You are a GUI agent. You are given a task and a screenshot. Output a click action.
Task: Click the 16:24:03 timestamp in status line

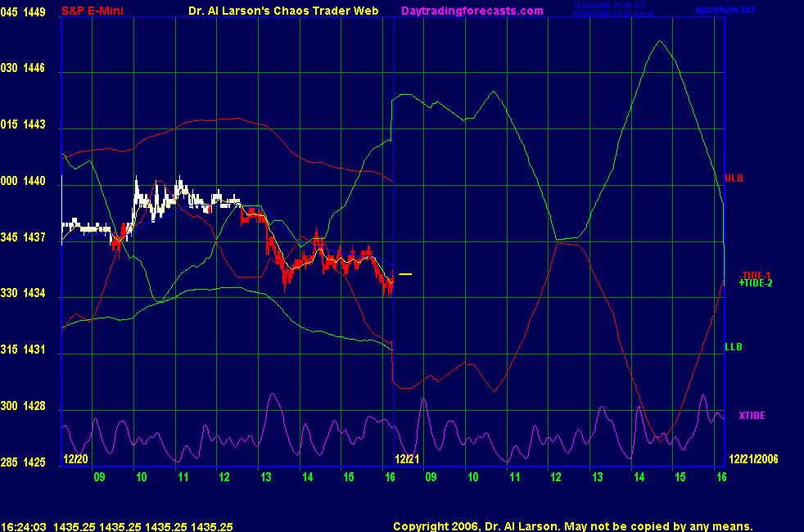point(23,527)
